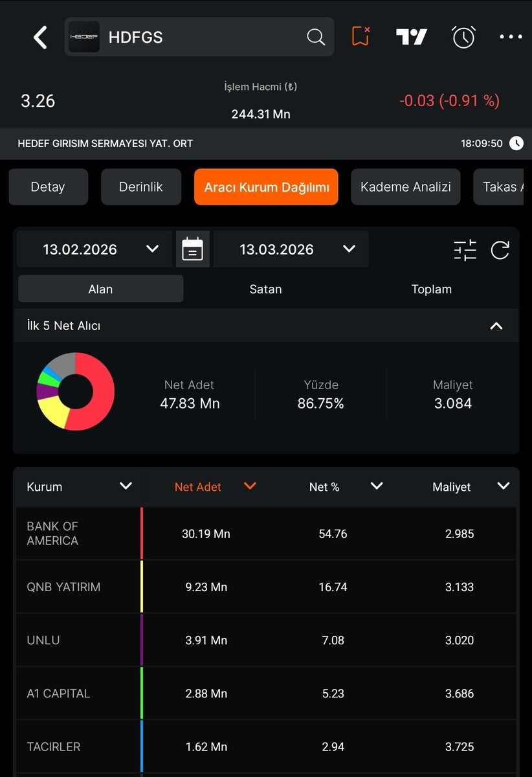
Task: Open the Detay tab
Action: [x=49, y=187]
